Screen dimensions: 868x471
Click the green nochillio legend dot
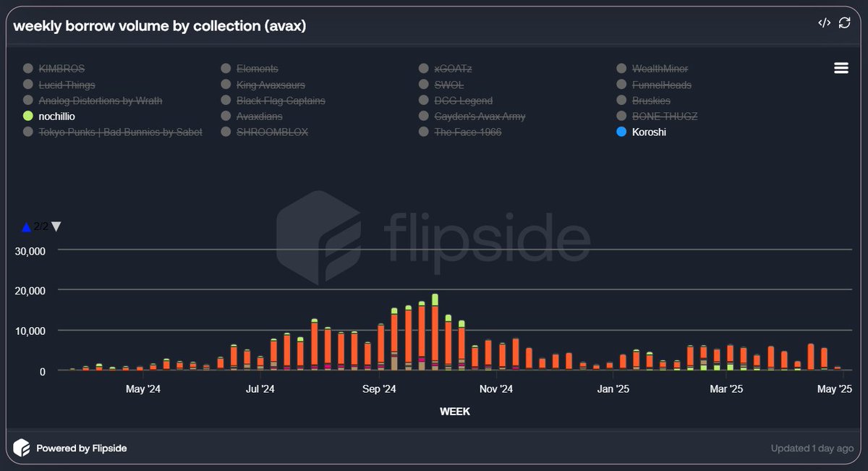tap(28, 116)
